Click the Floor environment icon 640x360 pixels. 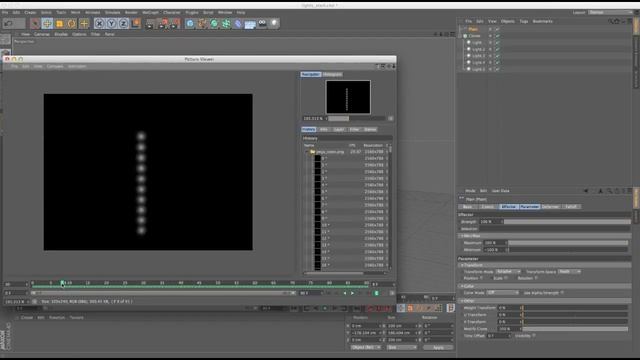point(250,24)
